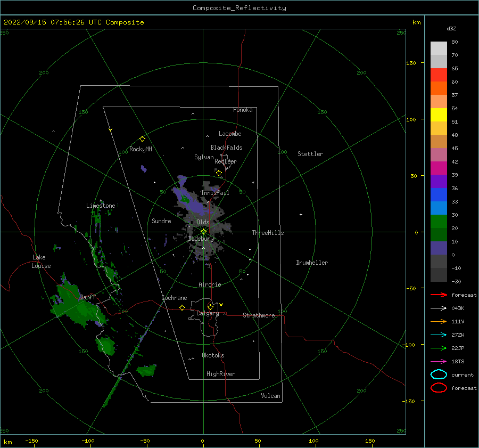Click the Red Deer city label
This screenshot has height=448, width=479.
pos(226,161)
